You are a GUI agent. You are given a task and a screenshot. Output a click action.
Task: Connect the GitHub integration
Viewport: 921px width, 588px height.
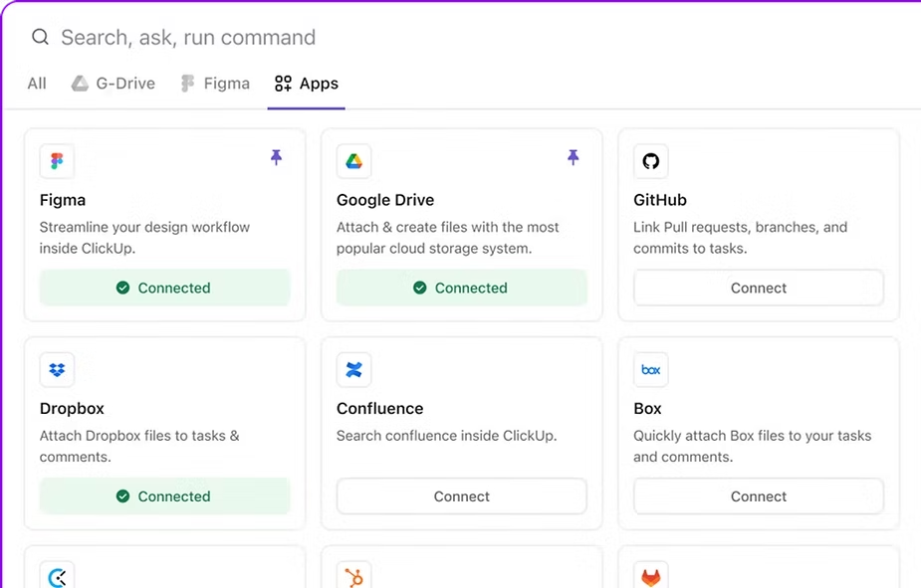[x=758, y=288]
